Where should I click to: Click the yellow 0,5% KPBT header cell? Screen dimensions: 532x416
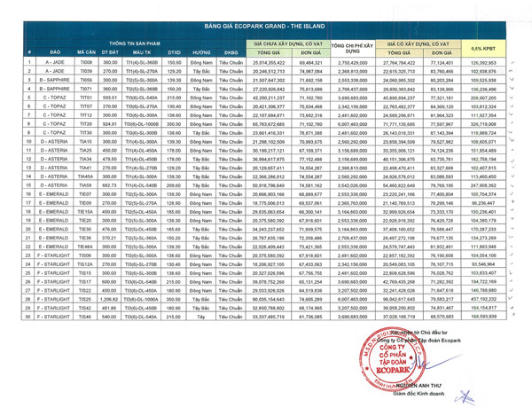click(x=483, y=49)
